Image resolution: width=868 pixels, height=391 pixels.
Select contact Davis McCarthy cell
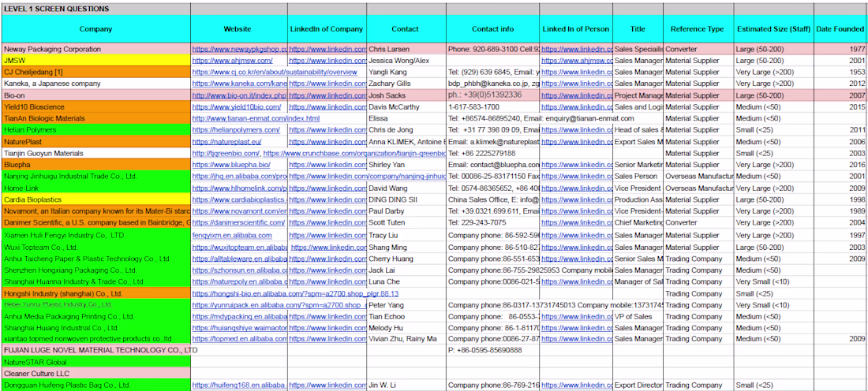pos(406,106)
